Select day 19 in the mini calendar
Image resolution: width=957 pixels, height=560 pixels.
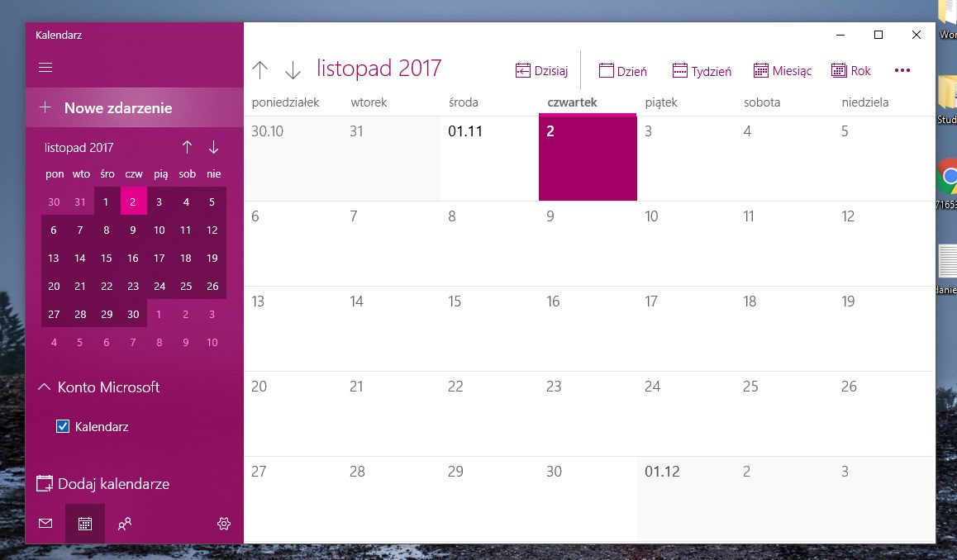[212, 258]
